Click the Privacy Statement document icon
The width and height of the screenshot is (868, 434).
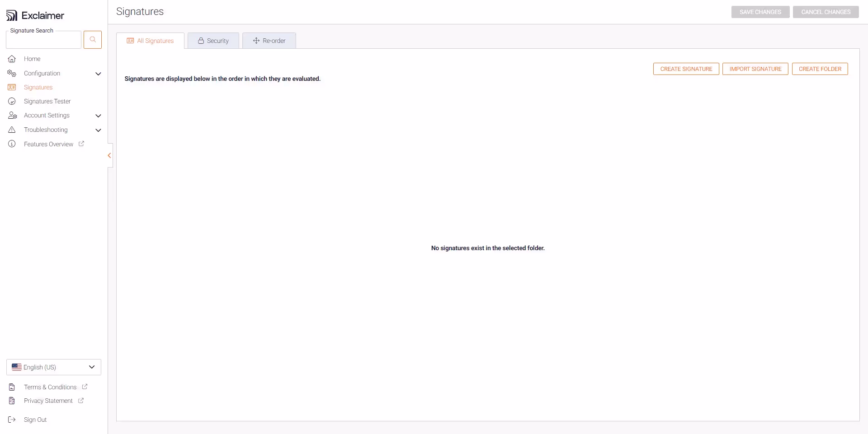pos(12,401)
